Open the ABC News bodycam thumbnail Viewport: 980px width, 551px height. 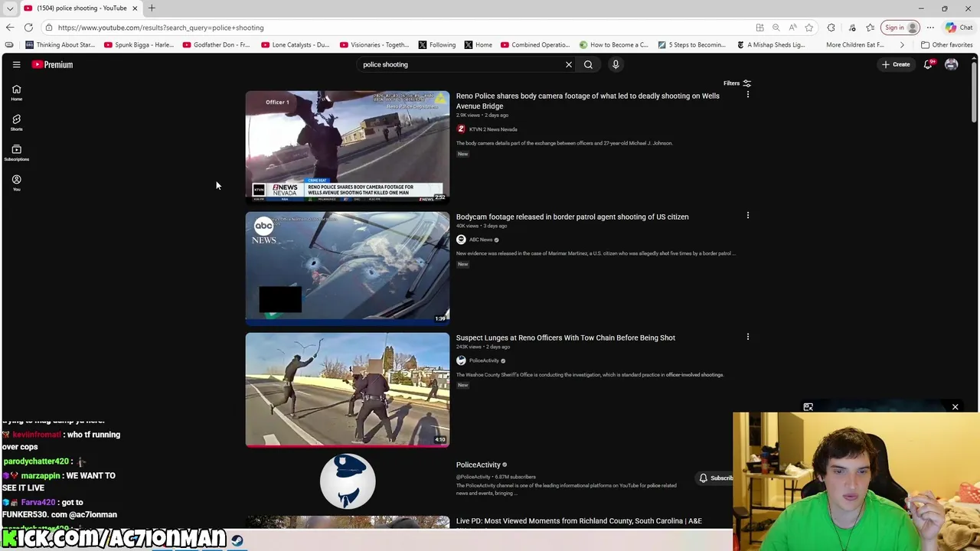[x=348, y=268]
